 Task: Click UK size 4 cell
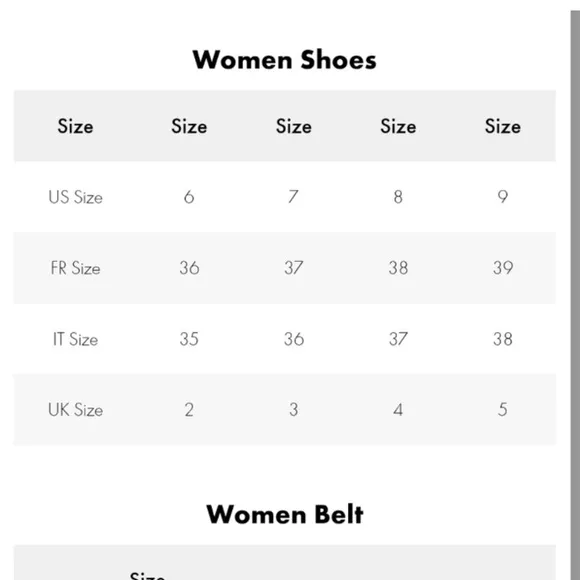[398, 410]
